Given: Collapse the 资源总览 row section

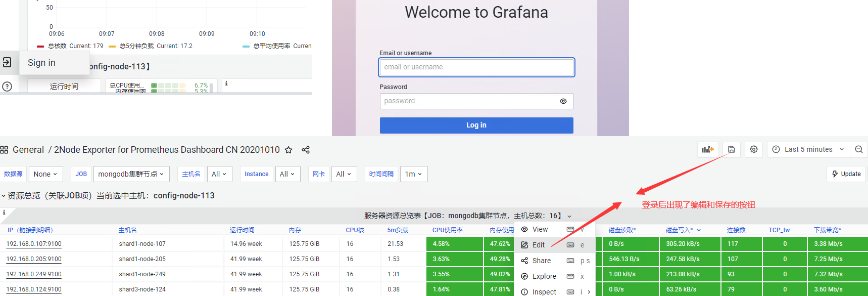Looking at the screenshot, I should (4, 196).
